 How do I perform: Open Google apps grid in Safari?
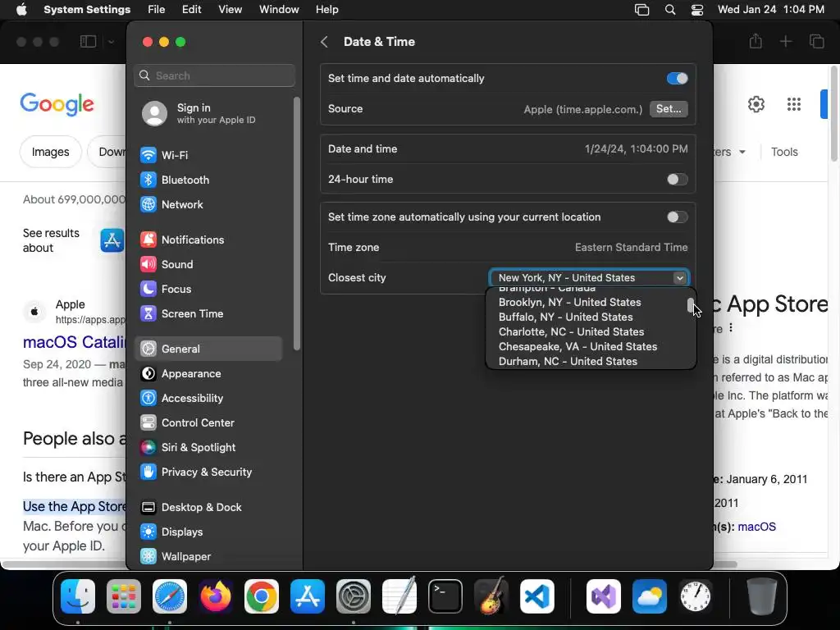click(x=794, y=104)
